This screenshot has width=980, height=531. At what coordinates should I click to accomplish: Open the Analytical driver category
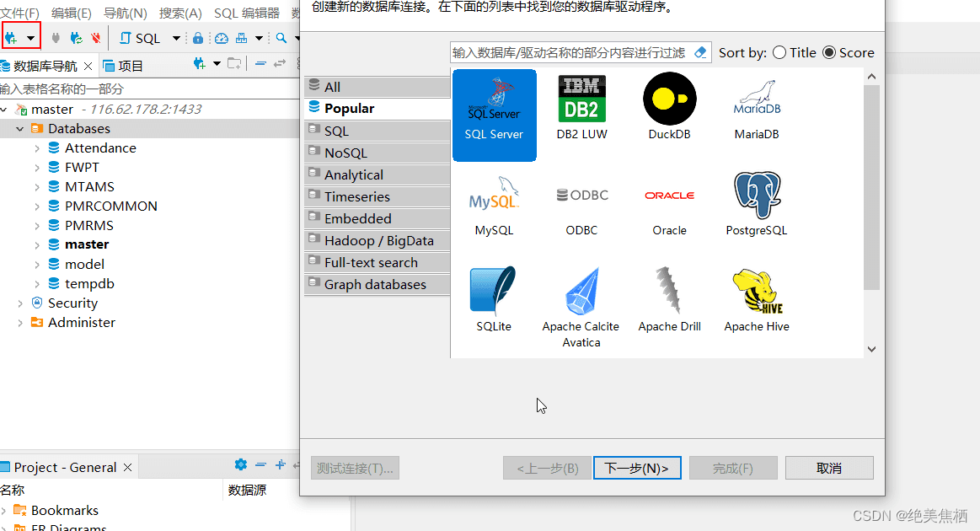click(x=377, y=174)
